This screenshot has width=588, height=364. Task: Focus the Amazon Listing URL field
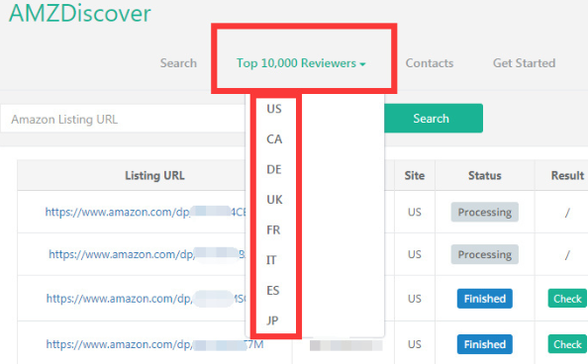[123, 119]
